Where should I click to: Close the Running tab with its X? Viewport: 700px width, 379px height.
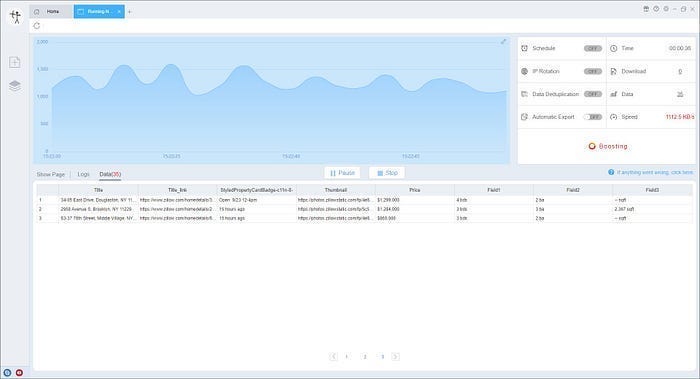click(119, 12)
